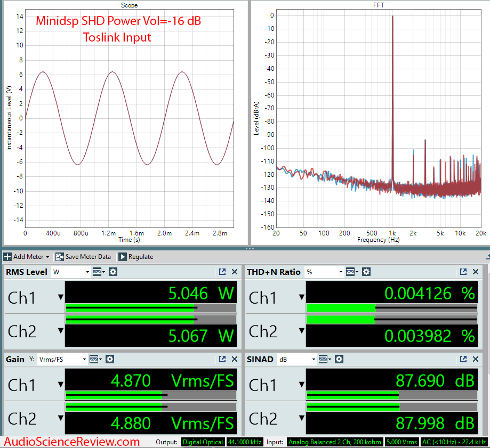Open THD+N Ratio settings gear
490x448 pixels.
coord(366,272)
